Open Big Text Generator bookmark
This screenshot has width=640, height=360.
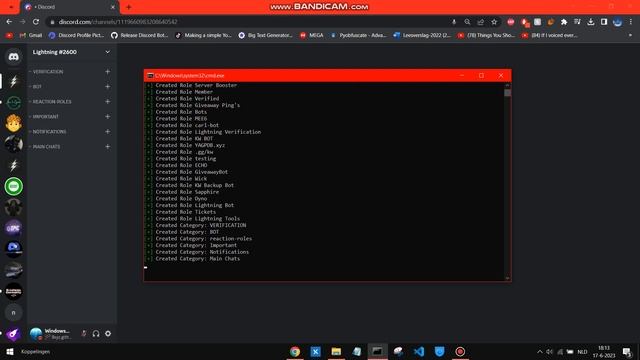(x=265, y=36)
